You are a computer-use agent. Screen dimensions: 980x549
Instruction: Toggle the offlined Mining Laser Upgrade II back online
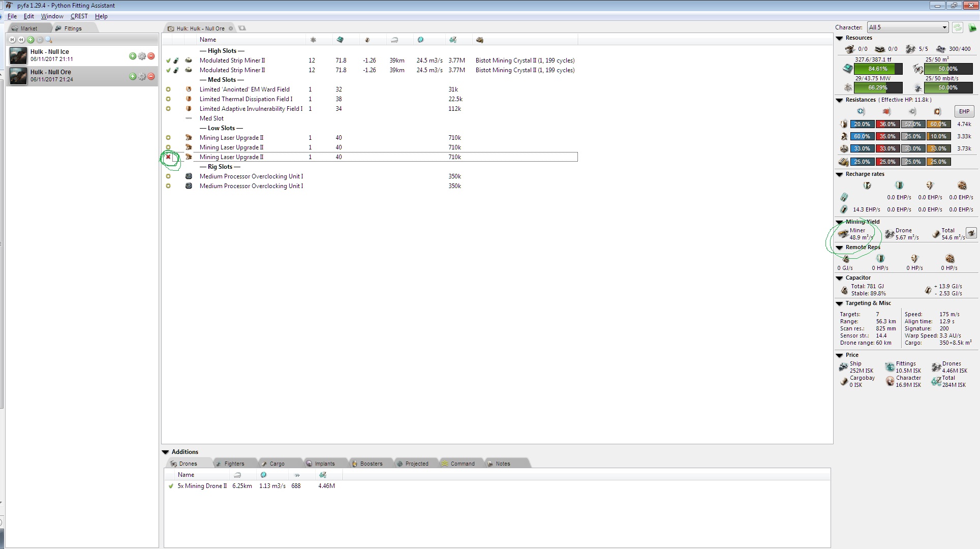[168, 157]
